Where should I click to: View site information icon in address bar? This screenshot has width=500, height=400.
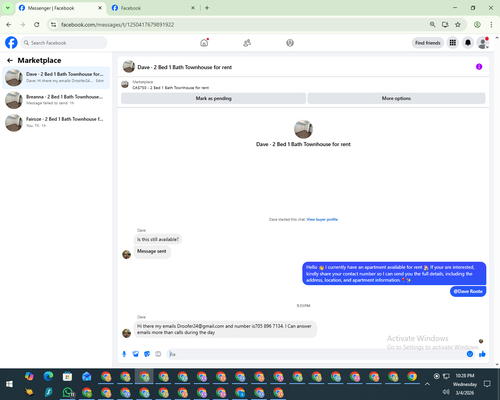[53, 24]
